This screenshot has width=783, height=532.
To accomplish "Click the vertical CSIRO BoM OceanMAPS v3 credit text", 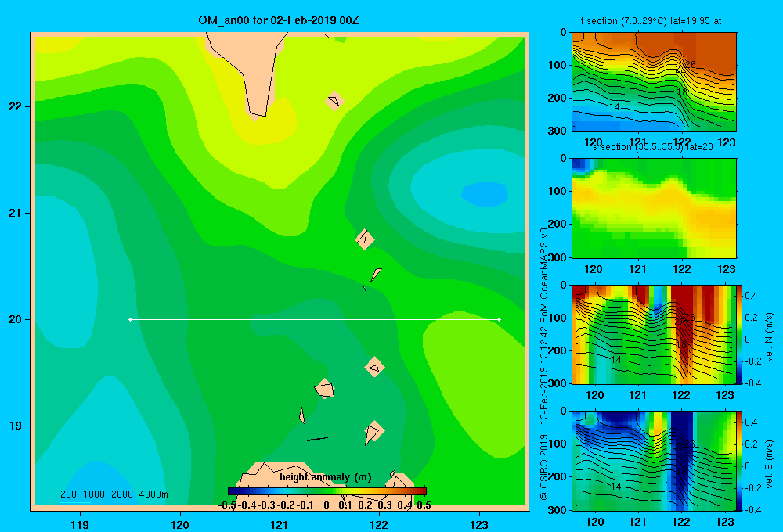I will pos(544,365).
